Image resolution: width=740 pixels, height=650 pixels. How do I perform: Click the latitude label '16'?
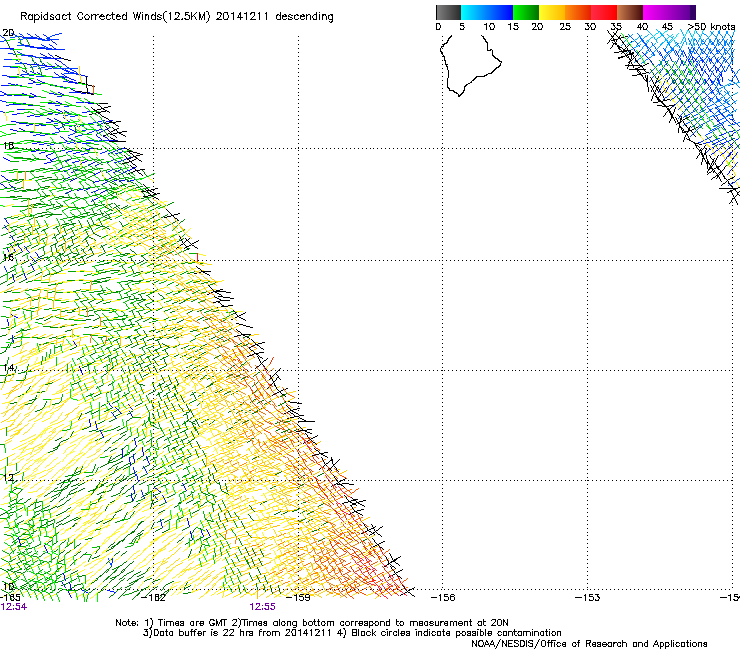(x=8, y=258)
